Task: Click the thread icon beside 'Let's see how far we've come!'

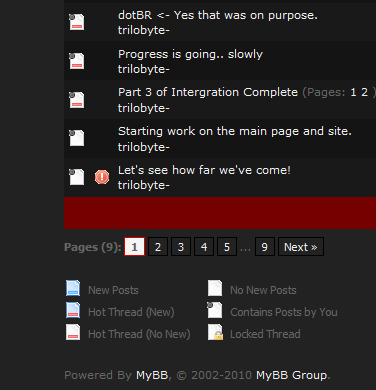Action: (77, 177)
